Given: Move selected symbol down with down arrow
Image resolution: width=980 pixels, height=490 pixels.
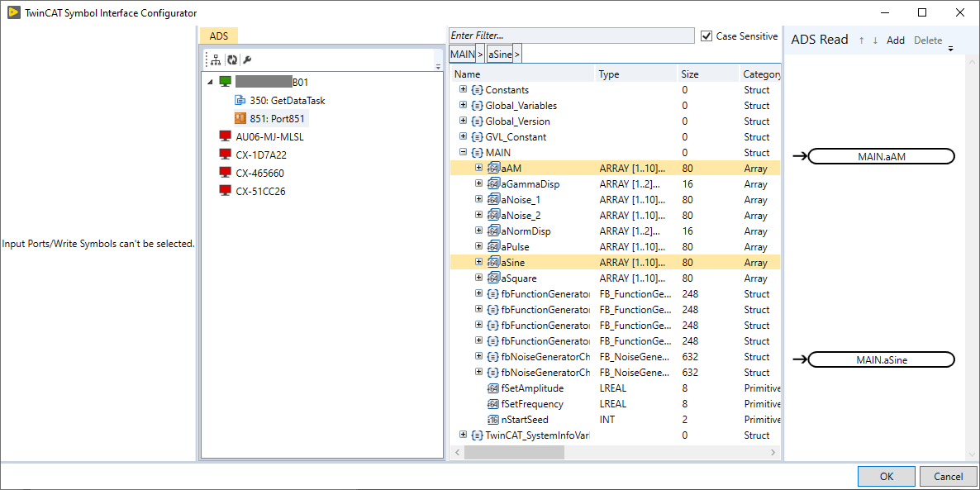Looking at the screenshot, I should (x=875, y=40).
